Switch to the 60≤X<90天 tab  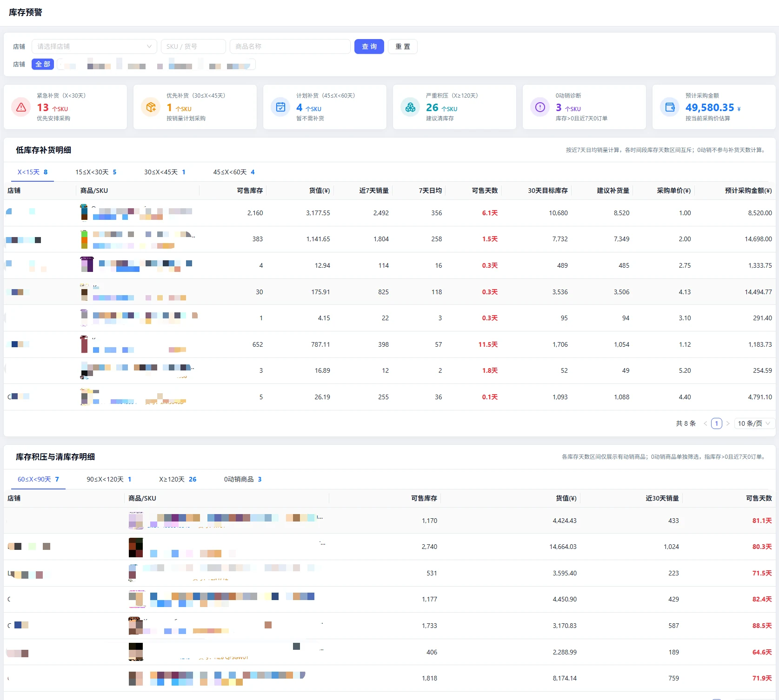click(x=38, y=479)
